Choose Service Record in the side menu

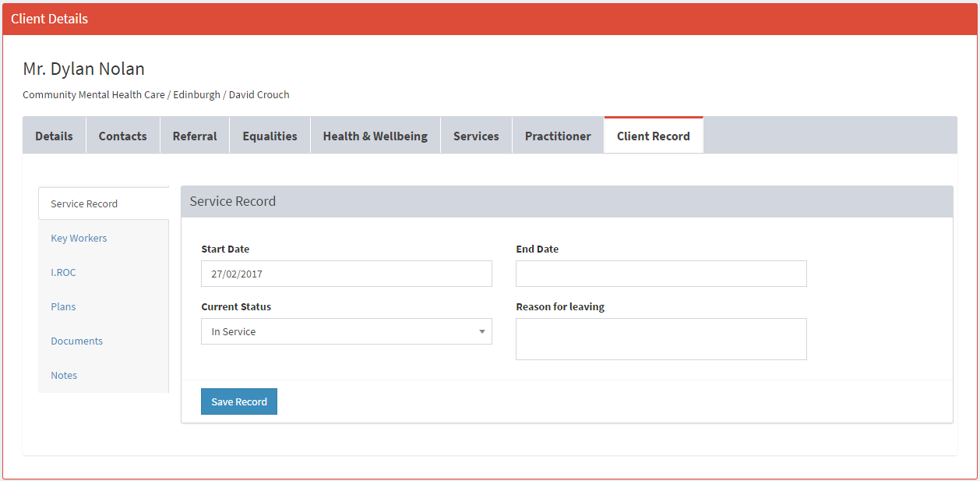coord(84,203)
